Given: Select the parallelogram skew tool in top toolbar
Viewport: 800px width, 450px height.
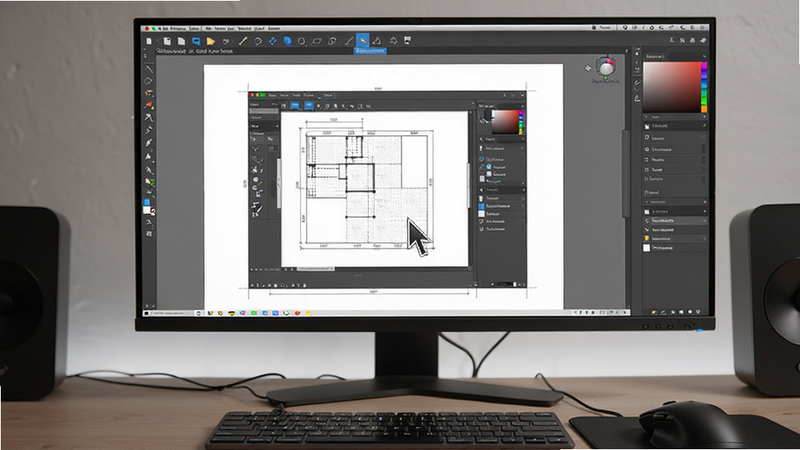Looking at the screenshot, I should click(317, 41).
